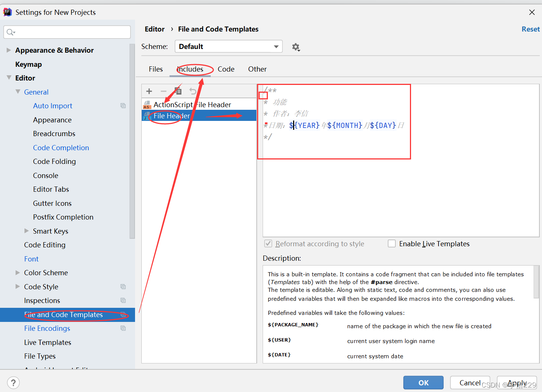Open Auto Import settings

53,106
